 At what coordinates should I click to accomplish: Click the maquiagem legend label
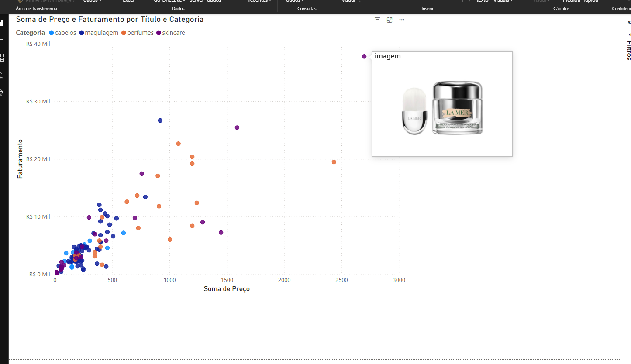102,33
